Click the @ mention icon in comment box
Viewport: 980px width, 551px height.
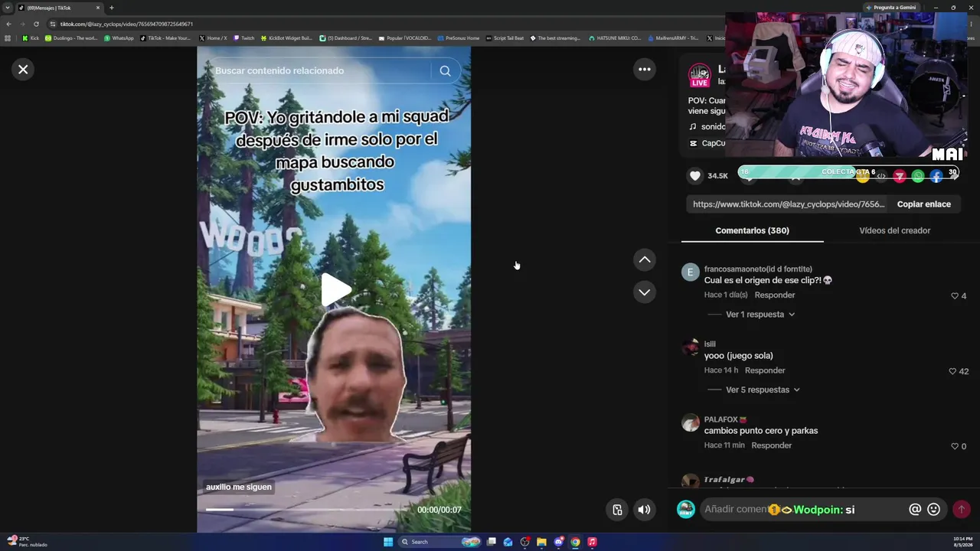pyautogui.click(x=915, y=510)
